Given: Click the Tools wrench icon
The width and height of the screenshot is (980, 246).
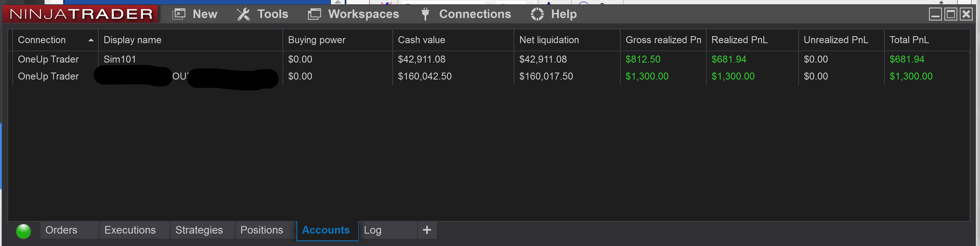Looking at the screenshot, I should (243, 14).
